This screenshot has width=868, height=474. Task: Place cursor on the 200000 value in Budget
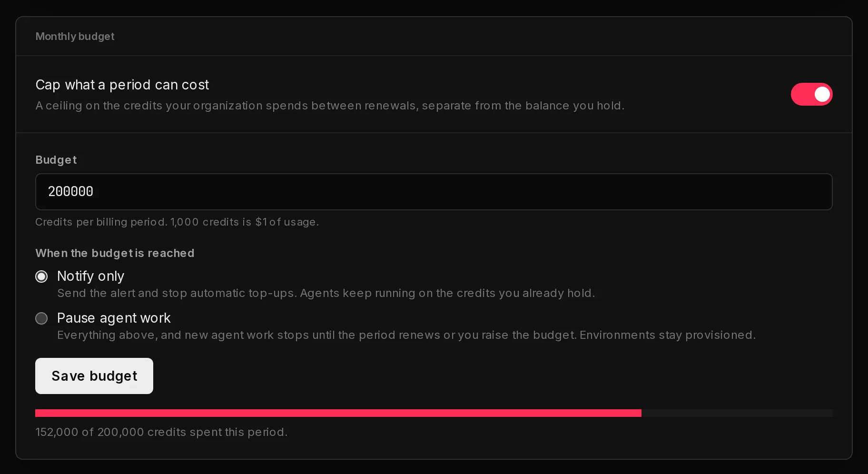click(70, 191)
